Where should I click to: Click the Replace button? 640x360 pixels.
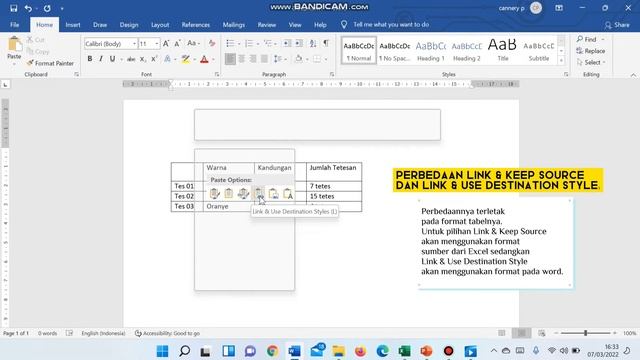[591, 51]
